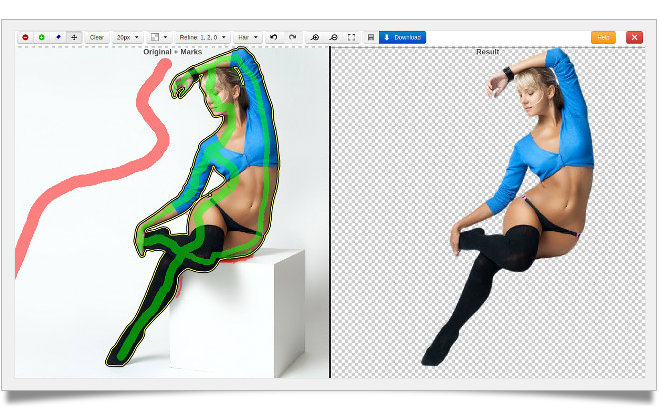This screenshot has height=409, width=659.
Task: Fit image to the view
Action: click(x=351, y=37)
